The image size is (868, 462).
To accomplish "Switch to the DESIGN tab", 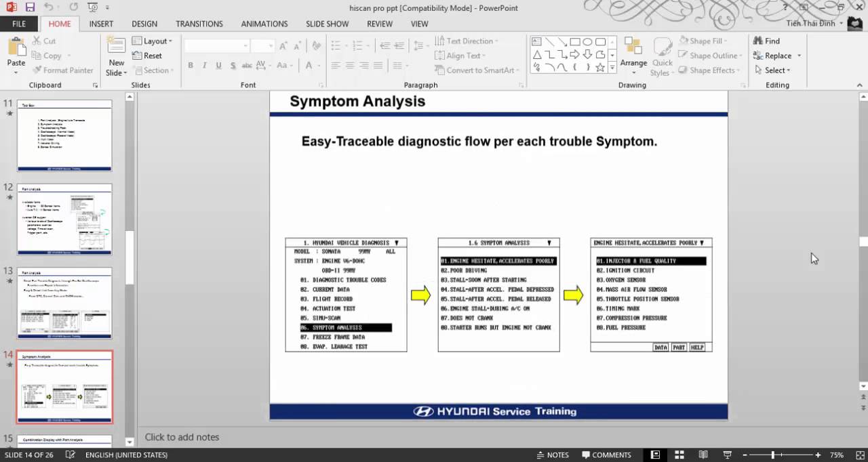I will [144, 24].
